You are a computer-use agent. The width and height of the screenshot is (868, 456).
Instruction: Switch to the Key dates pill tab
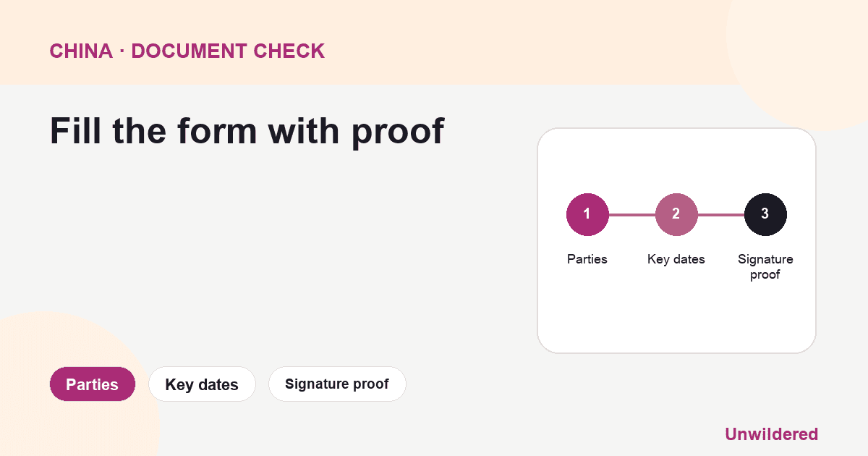tap(202, 384)
